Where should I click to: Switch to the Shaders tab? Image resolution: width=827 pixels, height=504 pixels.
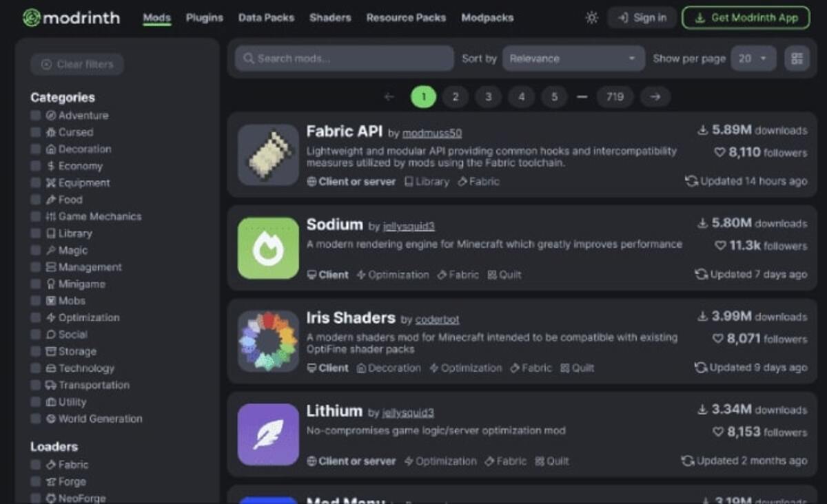click(330, 18)
